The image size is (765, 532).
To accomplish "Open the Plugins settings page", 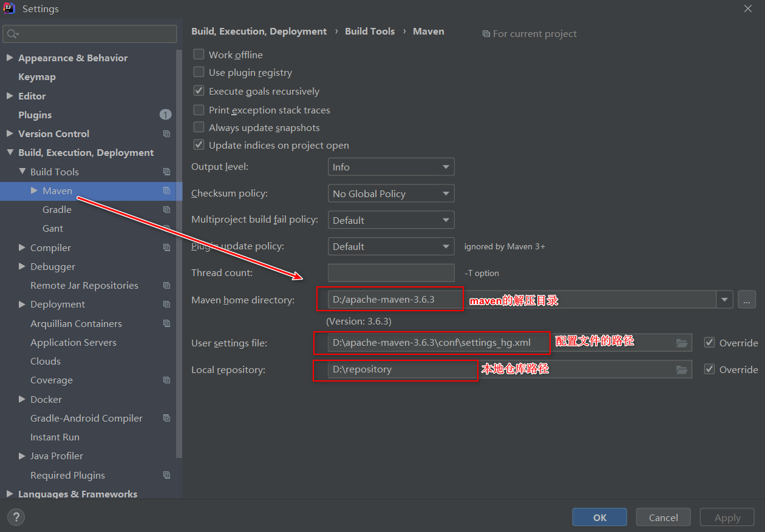I will 35,115.
